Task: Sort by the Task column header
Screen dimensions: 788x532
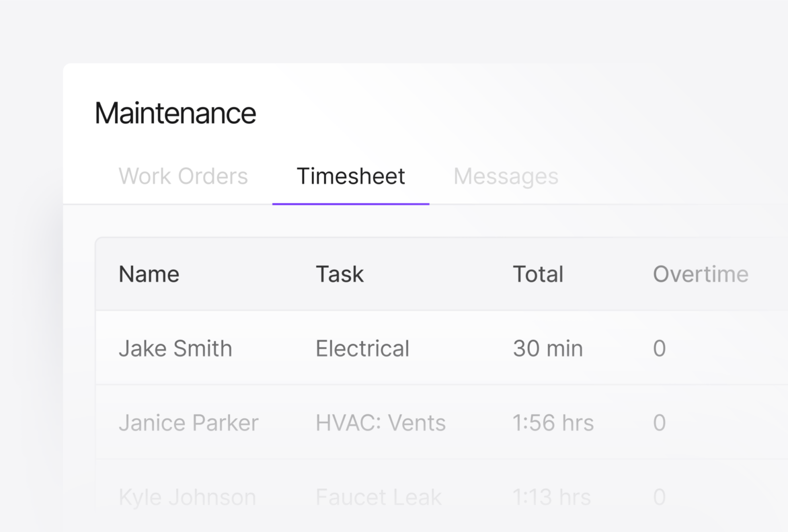Action: [x=339, y=274]
